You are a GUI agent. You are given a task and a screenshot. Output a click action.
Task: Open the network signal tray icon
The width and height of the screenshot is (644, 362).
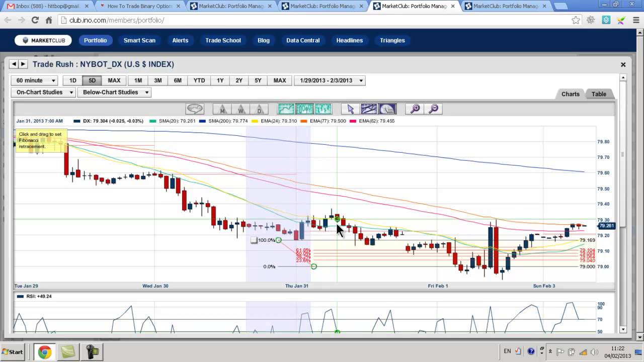pos(582,352)
